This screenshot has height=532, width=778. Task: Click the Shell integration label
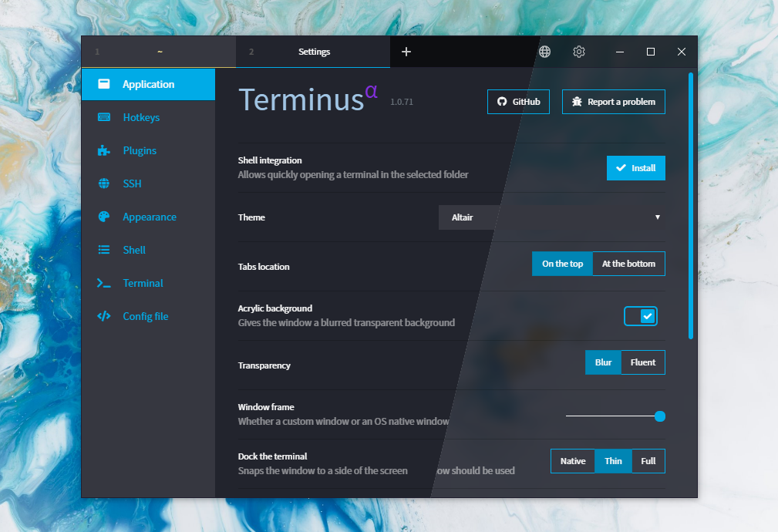270,160
